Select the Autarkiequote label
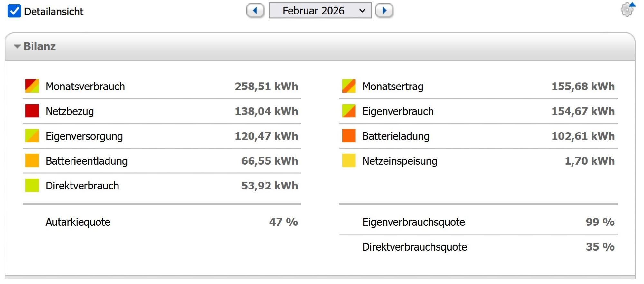644x284 pixels. click(x=78, y=222)
